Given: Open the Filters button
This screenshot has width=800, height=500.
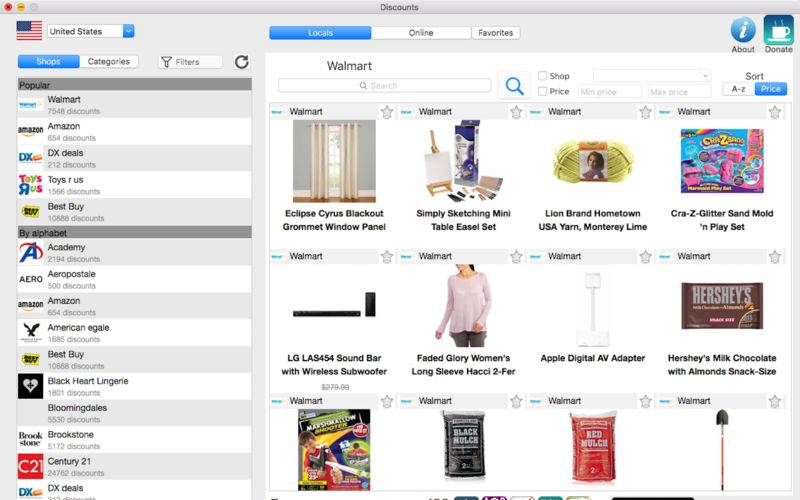Looking at the screenshot, I should pos(190,62).
